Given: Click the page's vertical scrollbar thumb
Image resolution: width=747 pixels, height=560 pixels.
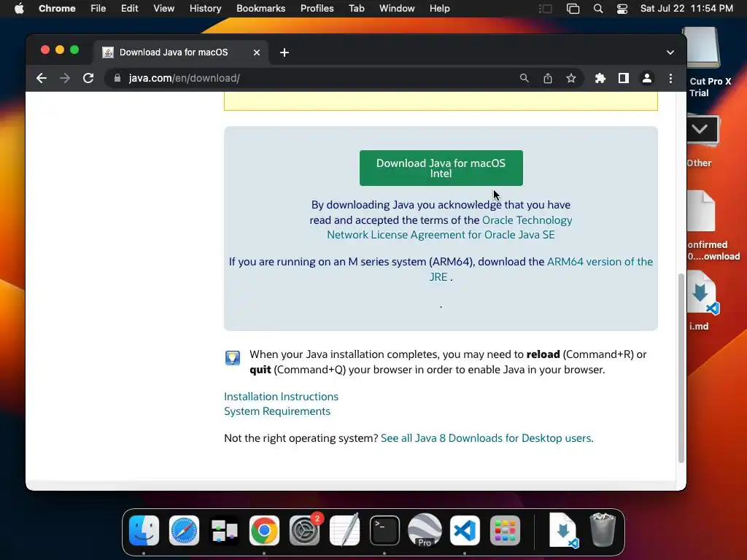Looking at the screenshot, I should (681, 367).
